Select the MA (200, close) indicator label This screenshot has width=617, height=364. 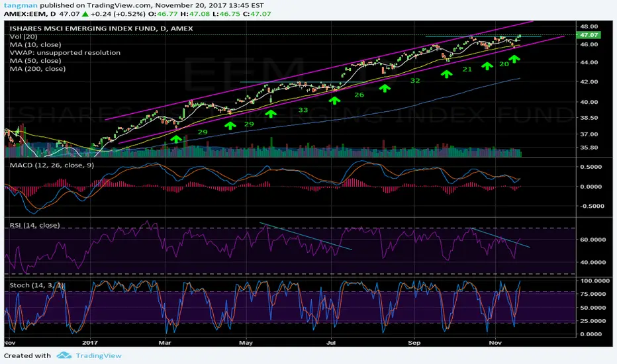click(37, 68)
